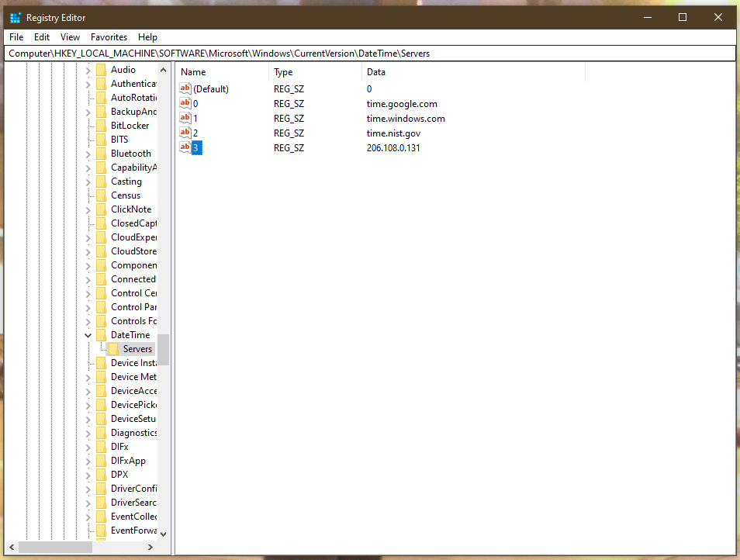Expand the DriverConfig key
Screen dimensions: 740x560
click(88, 488)
